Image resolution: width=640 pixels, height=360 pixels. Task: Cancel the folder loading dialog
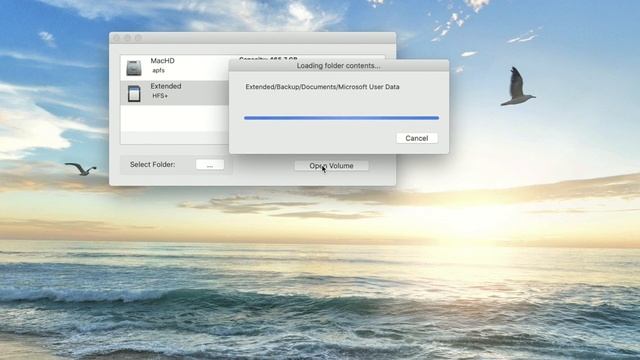417,138
